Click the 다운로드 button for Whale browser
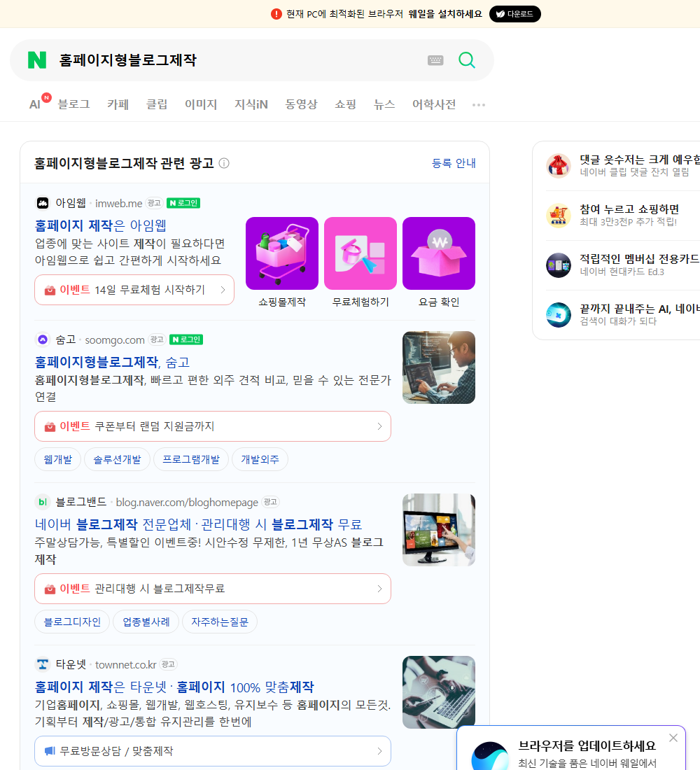Screen dimensions: 700x770 514,14
